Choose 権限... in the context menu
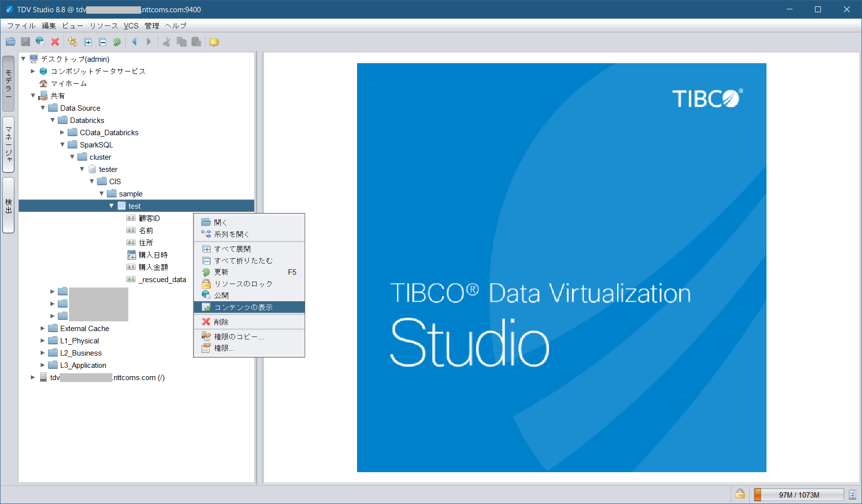This screenshot has width=862, height=504. (249, 348)
